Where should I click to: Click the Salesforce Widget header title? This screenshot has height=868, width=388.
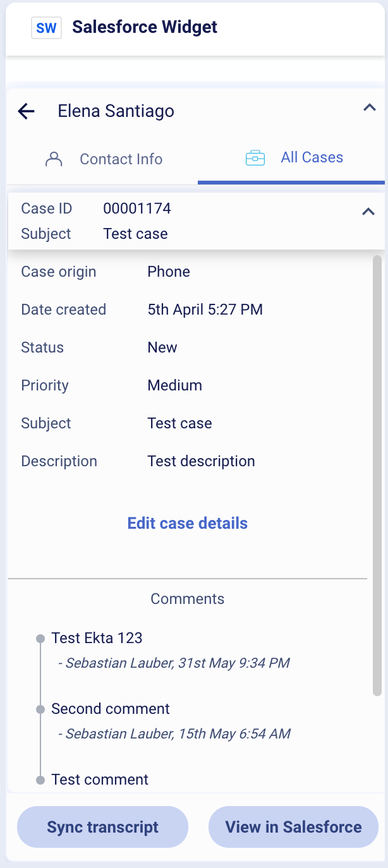[x=145, y=27]
